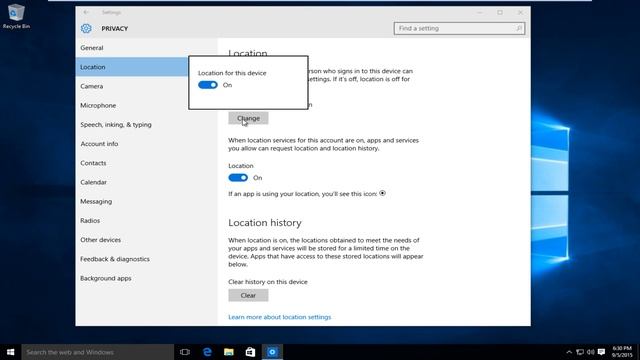
Task: Click the Find a setting search box
Action: click(459, 28)
